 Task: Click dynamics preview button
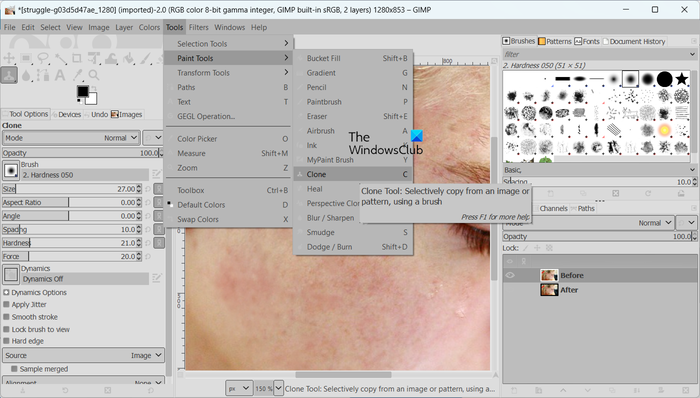coord(11,274)
